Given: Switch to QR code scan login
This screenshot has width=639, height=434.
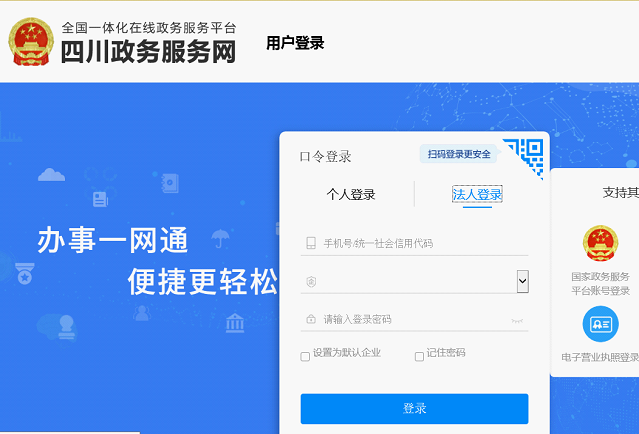Looking at the screenshot, I should click(524, 157).
